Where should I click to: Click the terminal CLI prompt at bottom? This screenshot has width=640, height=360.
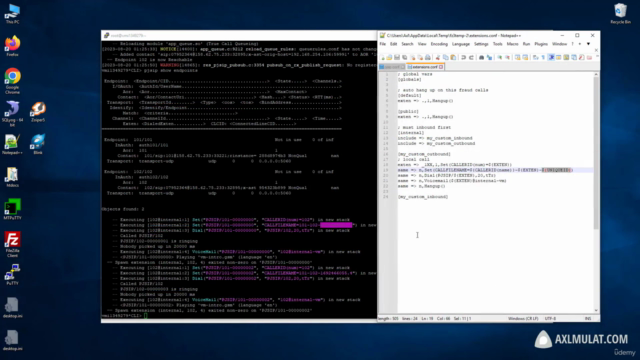pos(124,316)
